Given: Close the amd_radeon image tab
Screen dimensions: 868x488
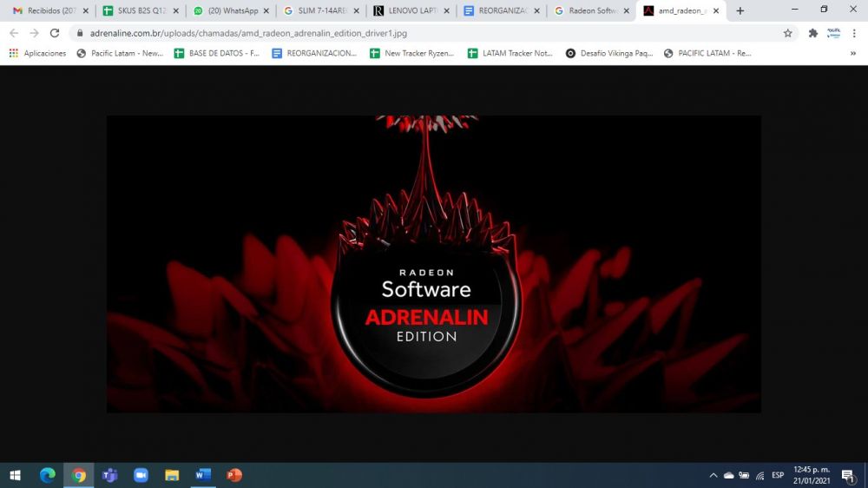Looking at the screenshot, I should [716, 10].
